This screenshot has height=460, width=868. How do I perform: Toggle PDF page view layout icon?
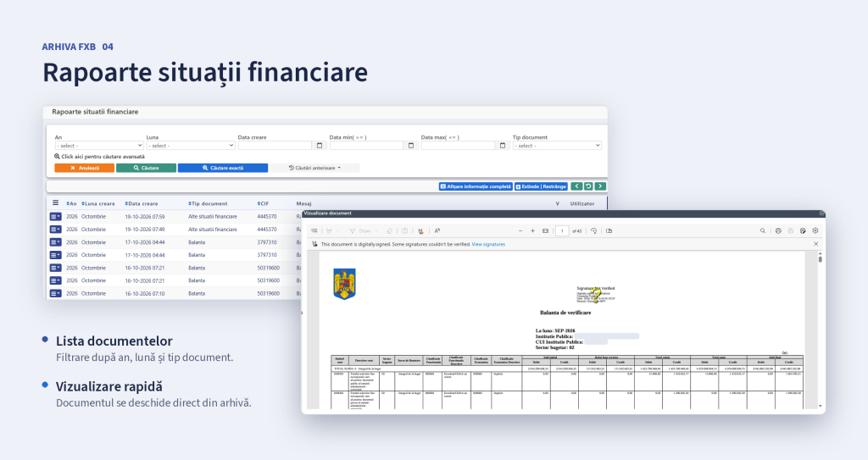click(x=609, y=230)
